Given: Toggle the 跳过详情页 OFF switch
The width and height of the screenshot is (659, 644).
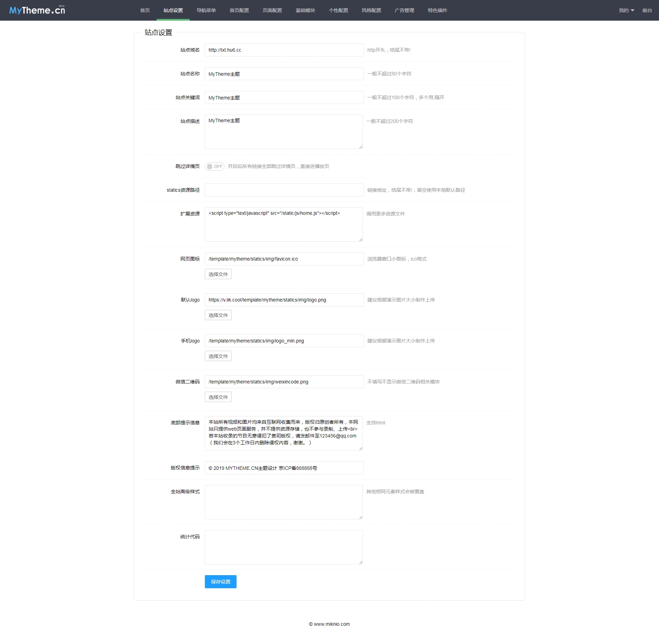Looking at the screenshot, I should click(x=215, y=167).
